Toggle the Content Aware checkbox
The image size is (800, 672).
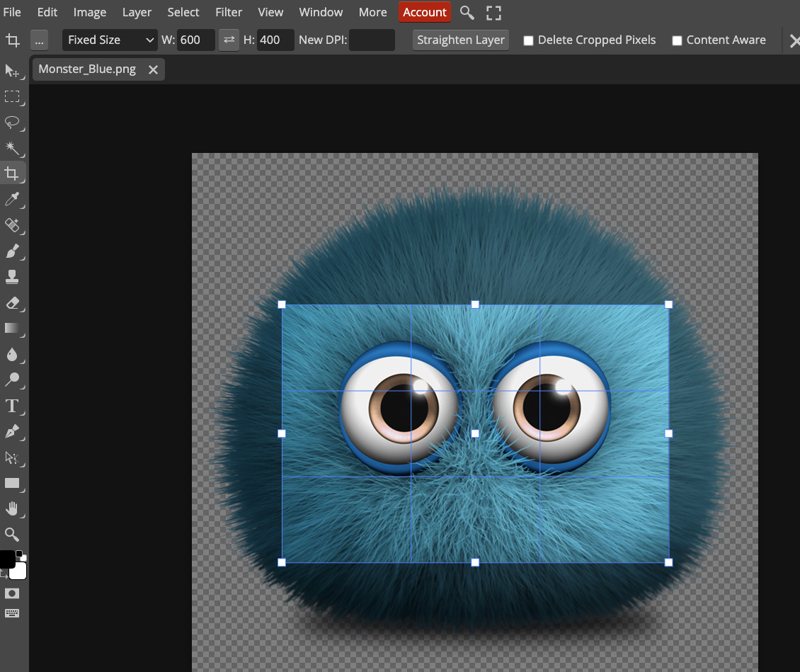677,40
